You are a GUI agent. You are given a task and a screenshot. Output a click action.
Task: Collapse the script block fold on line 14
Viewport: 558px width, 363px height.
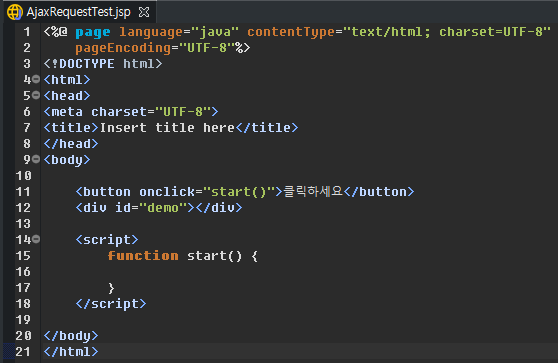(x=36, y=239)
